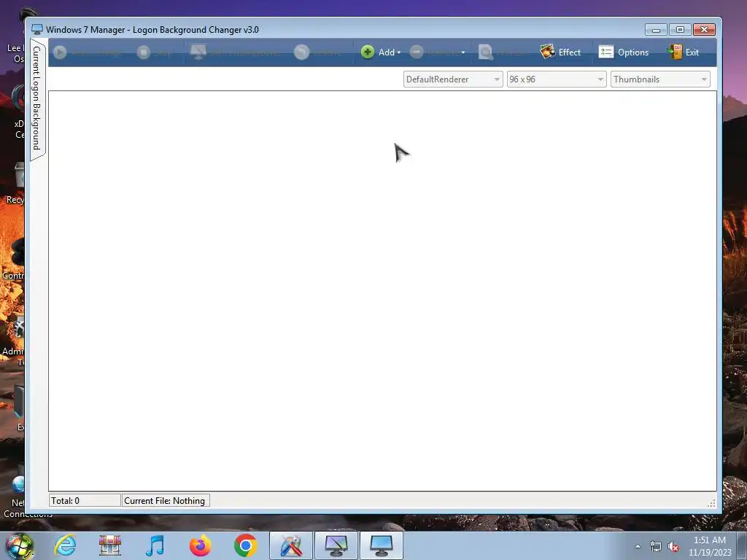Click the disabled play-arrow toolbar icon

click(60, 52)
